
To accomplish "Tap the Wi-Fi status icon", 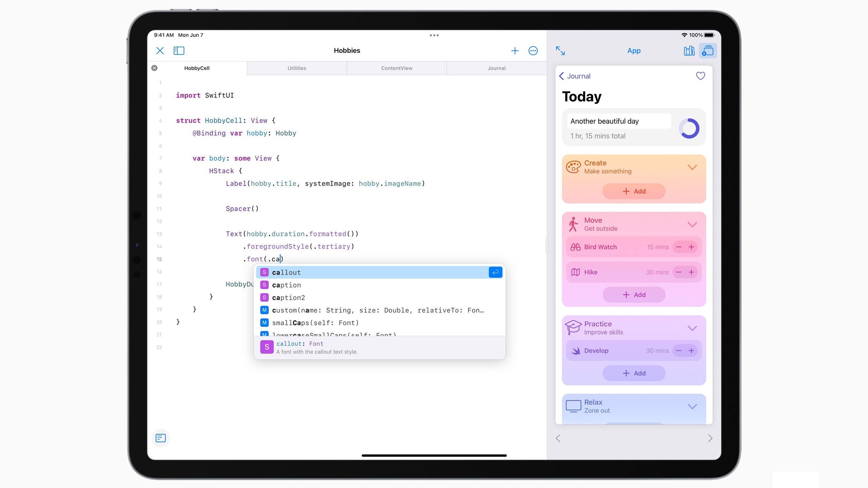I will point(684,35).
